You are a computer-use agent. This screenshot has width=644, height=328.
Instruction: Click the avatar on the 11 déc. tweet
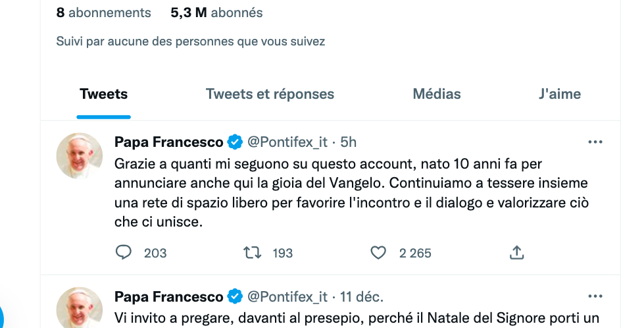tap(80, 308)
